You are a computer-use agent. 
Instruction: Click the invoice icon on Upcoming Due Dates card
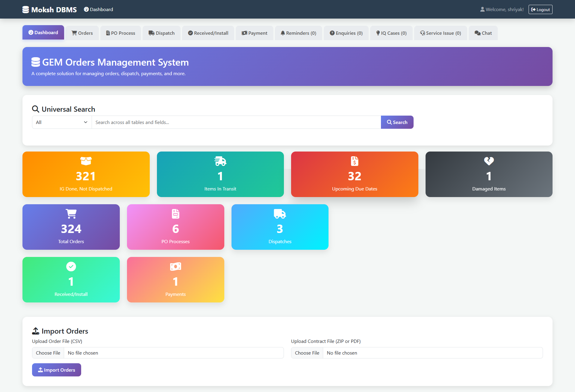click(355, 161)
